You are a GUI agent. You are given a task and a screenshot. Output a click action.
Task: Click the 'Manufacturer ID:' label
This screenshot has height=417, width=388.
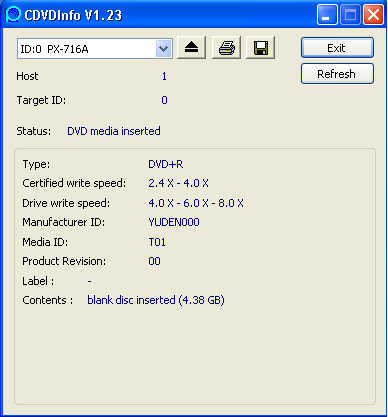(64, 222)
